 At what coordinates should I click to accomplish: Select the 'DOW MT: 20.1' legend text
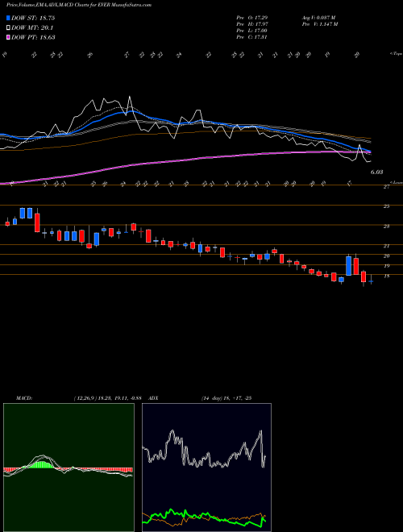(32, 28)
